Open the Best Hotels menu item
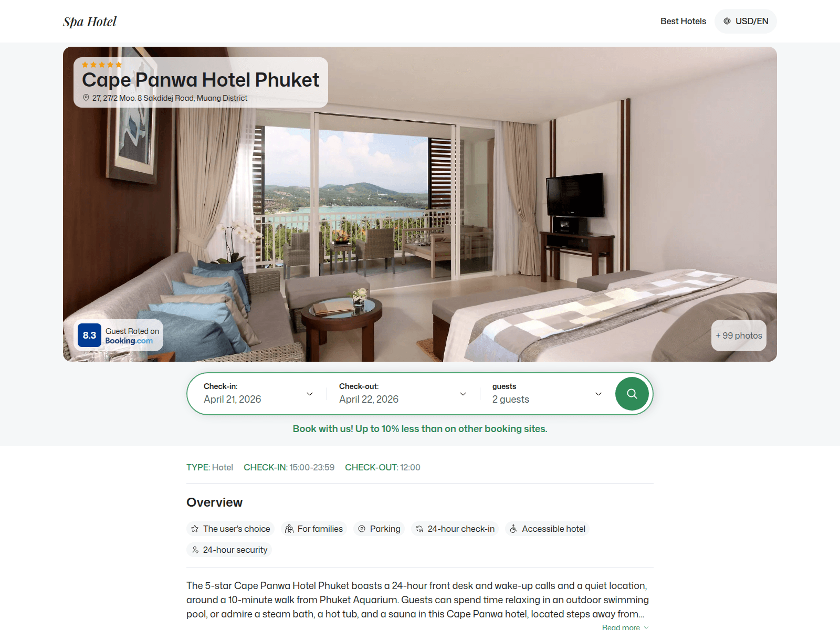The image size is (840, 630). click(x=683, y=21)
